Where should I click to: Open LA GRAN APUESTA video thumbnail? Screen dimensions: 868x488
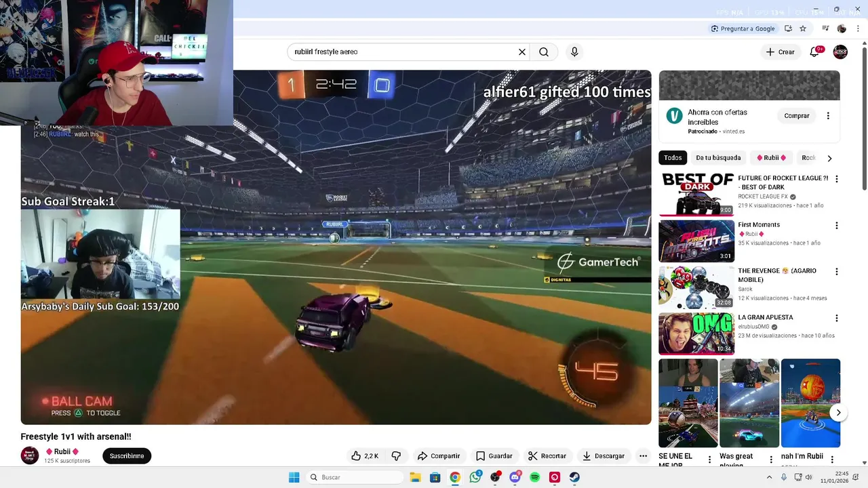tap(696, 333)
